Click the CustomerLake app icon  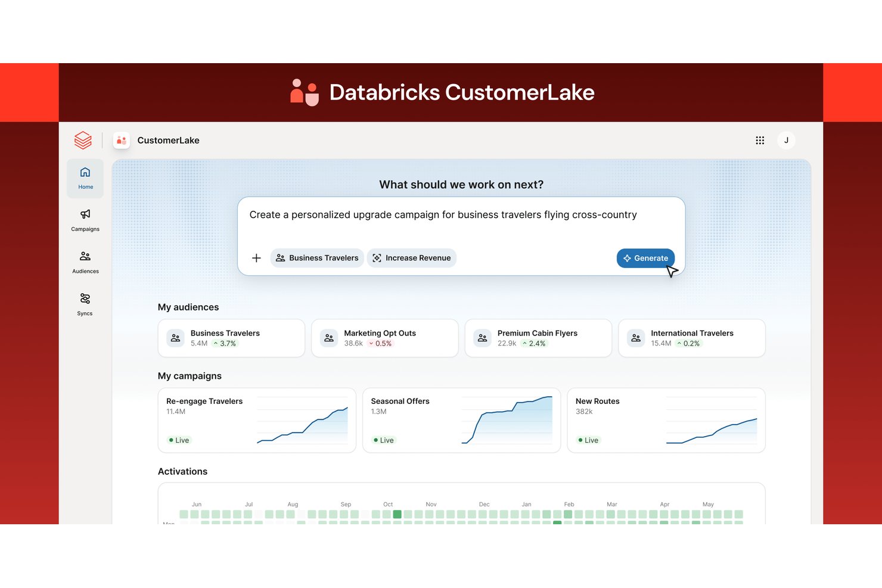122,141
